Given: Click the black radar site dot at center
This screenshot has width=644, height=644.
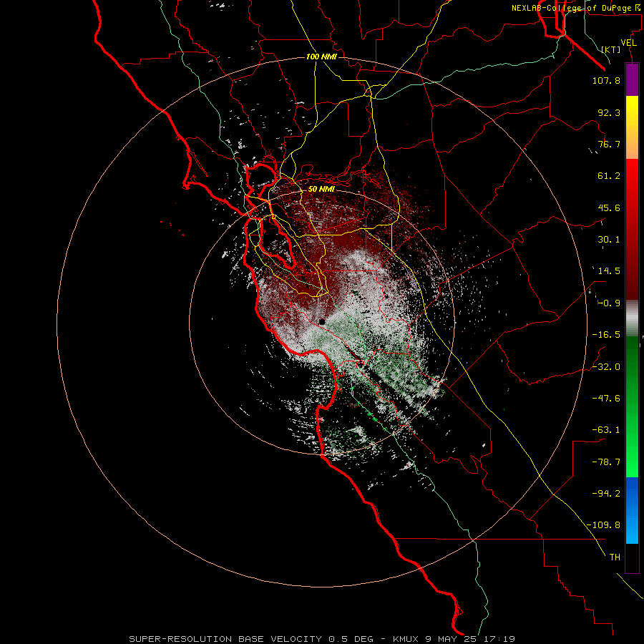Looking at the screenshot, I should pyautogui.click(x=322, y=322).
